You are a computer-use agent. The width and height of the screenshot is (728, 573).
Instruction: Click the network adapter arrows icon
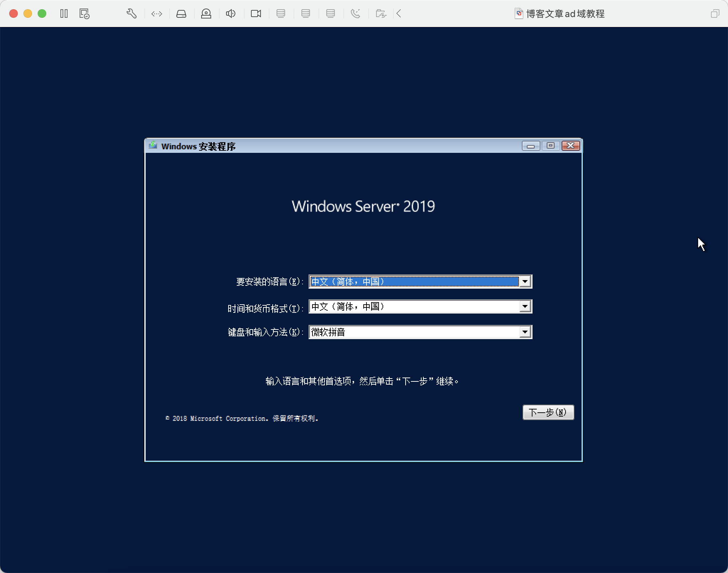pos(157,14)
